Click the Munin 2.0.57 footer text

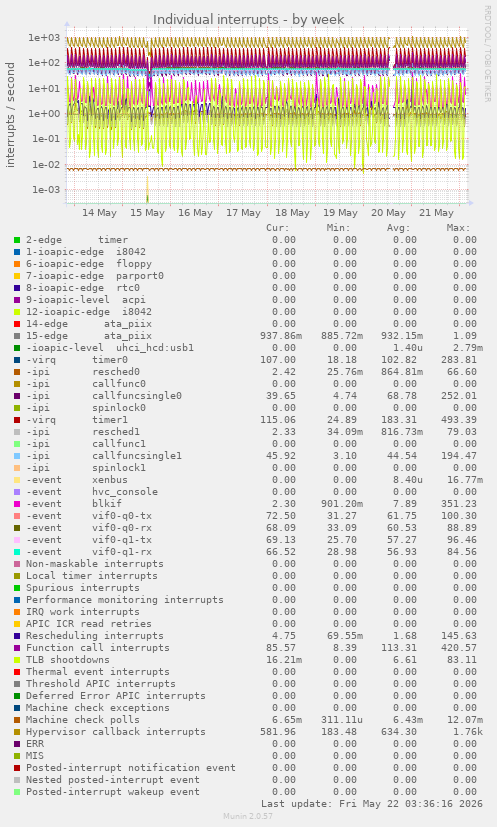click(x=248, y=816)
